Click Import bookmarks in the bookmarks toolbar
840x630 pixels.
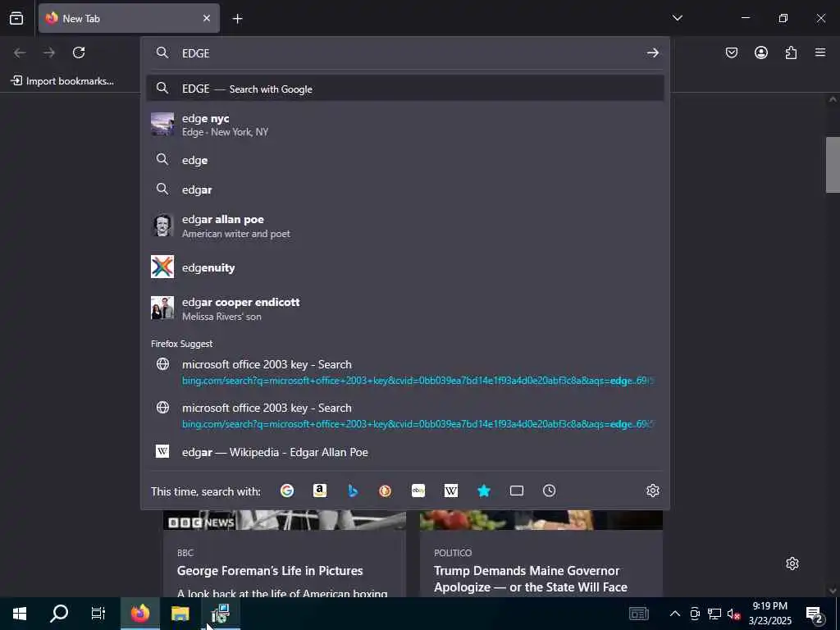click(62, 81)
